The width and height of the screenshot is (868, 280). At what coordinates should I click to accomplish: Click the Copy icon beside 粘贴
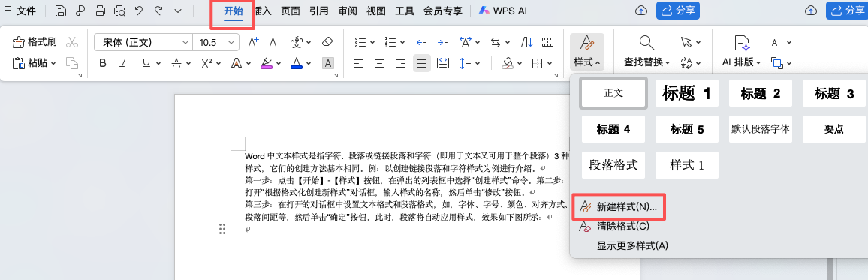coord(72,63)
